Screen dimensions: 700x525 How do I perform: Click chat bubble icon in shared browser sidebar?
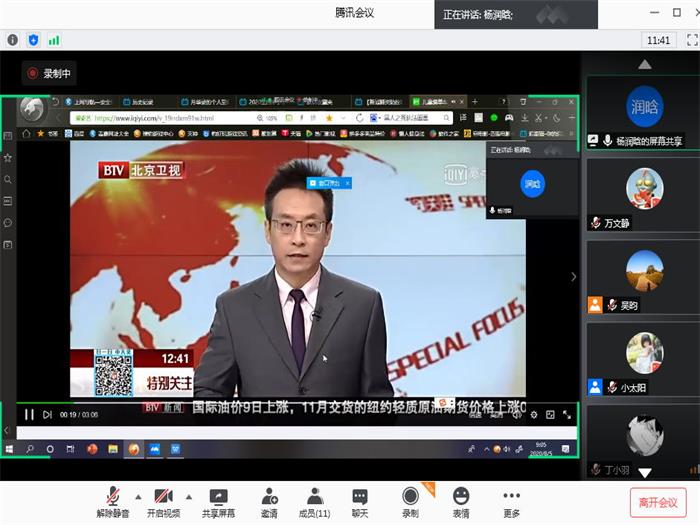click(x=8, y=223)
